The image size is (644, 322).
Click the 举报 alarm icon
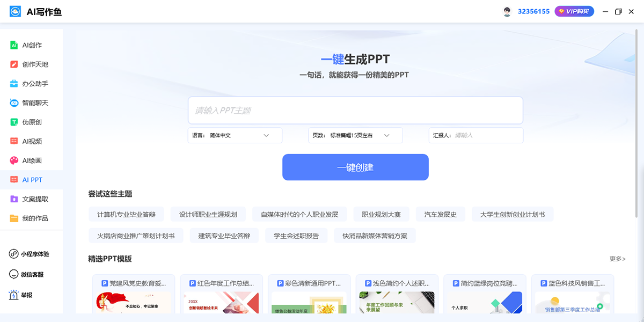pos(13,295)
